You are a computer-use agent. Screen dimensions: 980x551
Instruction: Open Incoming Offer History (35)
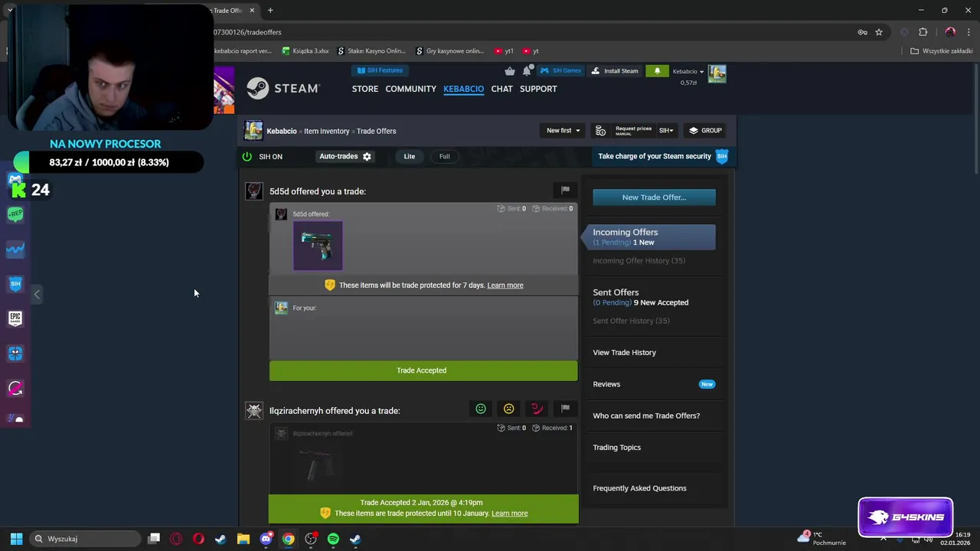639,261
